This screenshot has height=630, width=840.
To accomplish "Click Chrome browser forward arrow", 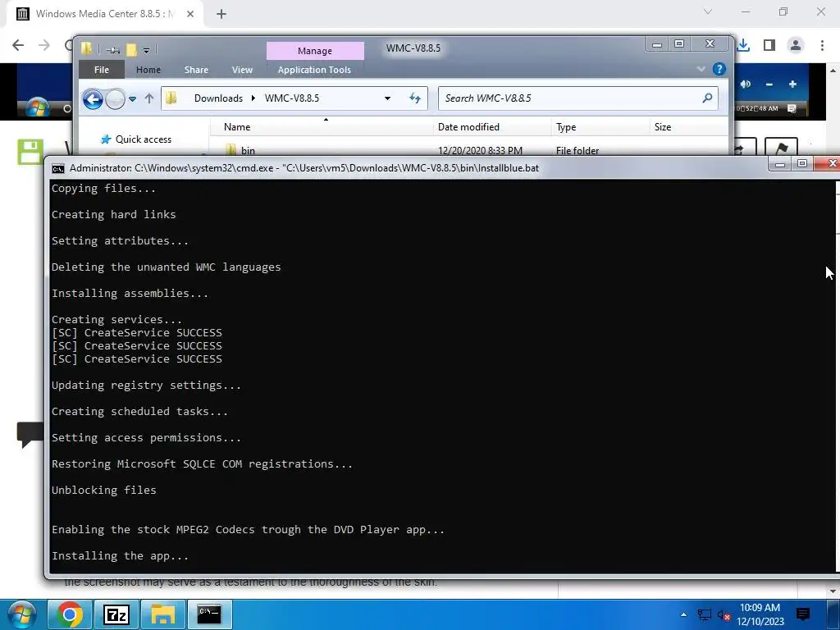I will [x=44, y=45].
